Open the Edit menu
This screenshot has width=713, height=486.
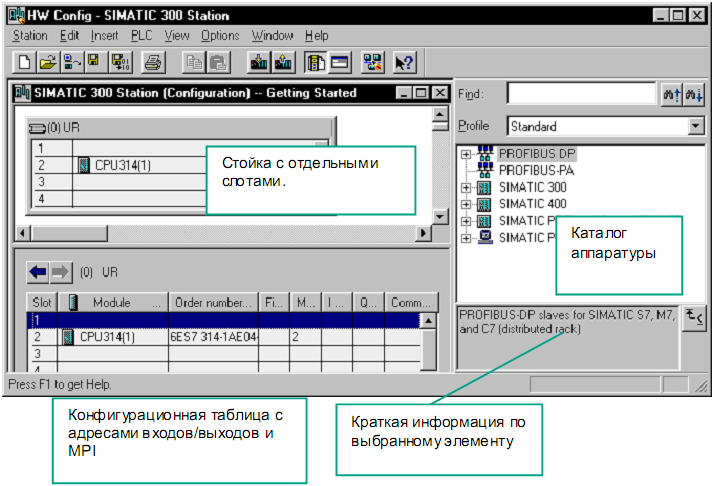pyautogui.click(x=70, y=36)
